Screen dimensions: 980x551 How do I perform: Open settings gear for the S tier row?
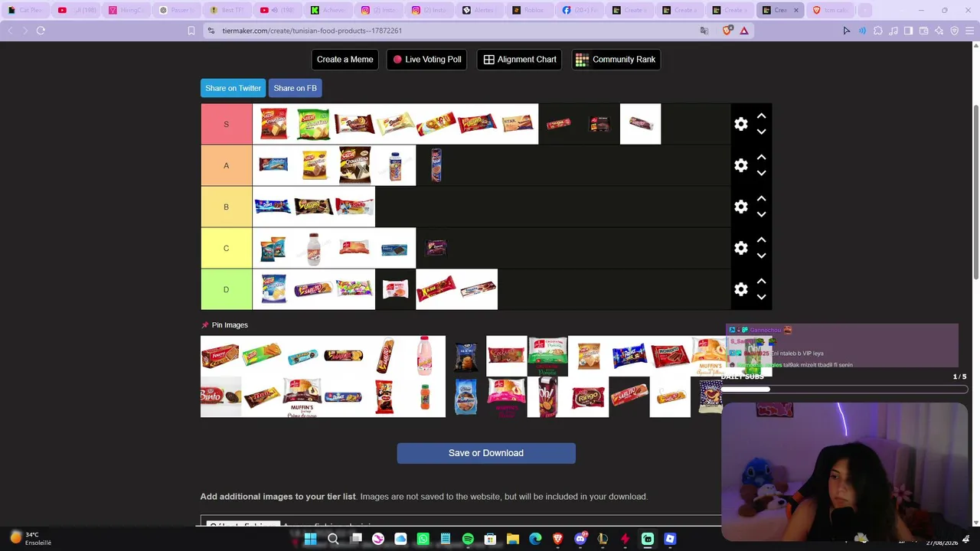tap(741, 124)
